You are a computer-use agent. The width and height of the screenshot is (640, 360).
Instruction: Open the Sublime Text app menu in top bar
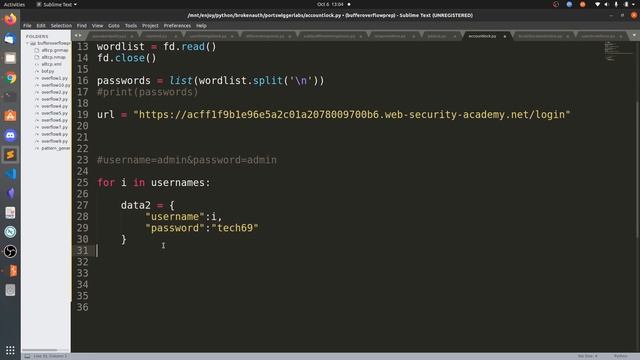(57, 4)
